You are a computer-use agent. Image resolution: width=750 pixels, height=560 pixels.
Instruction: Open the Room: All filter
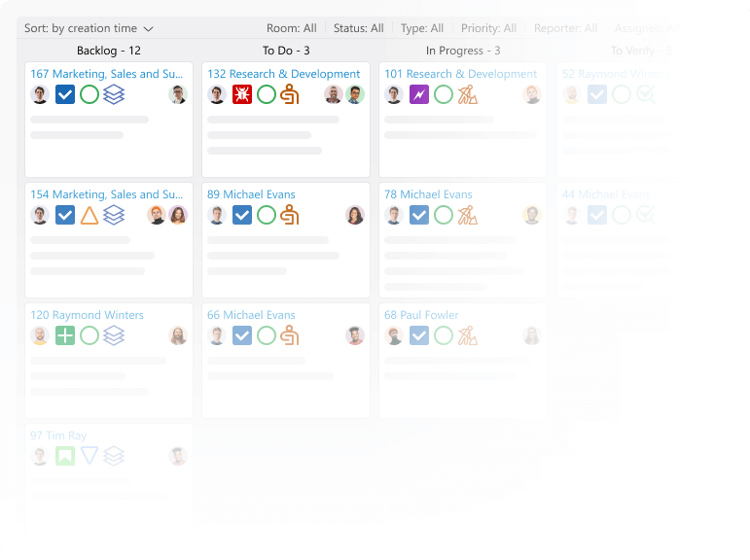click(x=291, y=28)
